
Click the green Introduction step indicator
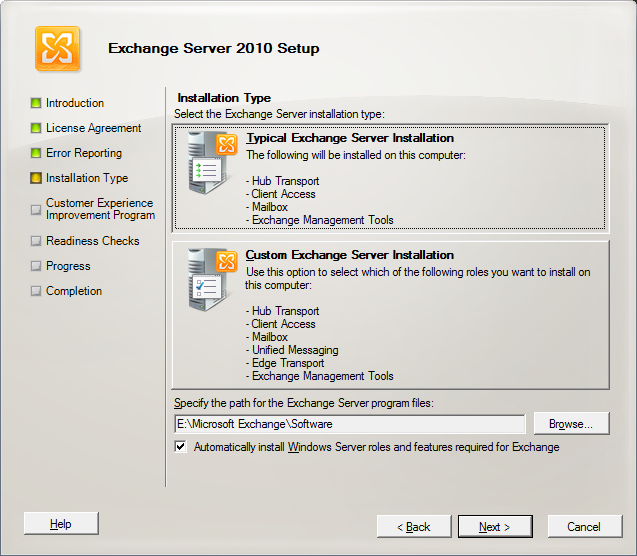[36, 103]
